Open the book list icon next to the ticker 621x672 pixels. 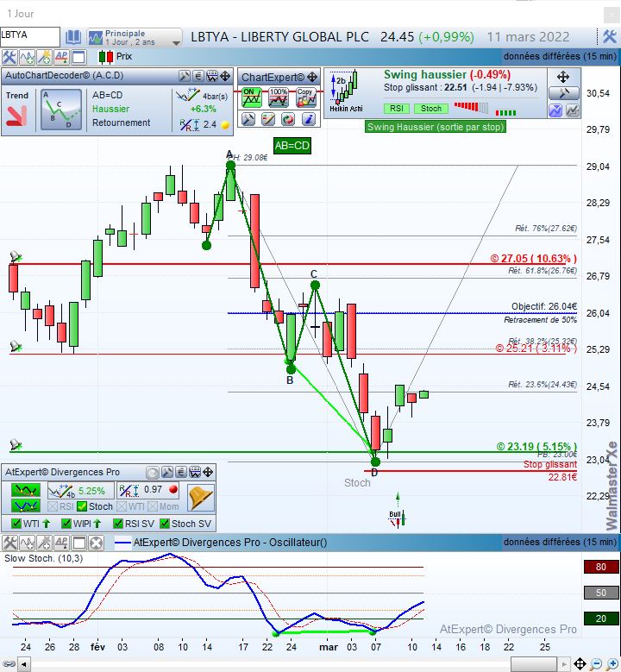(x=73, y=37)
